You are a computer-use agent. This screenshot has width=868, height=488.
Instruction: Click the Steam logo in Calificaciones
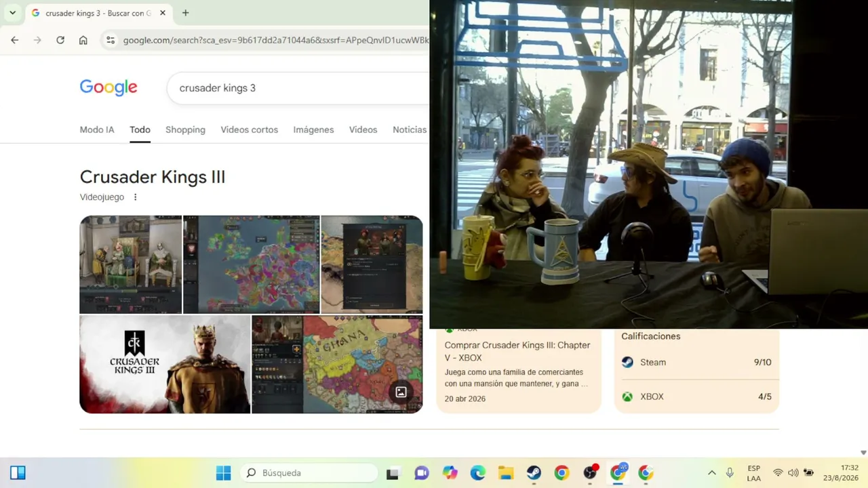627,362
